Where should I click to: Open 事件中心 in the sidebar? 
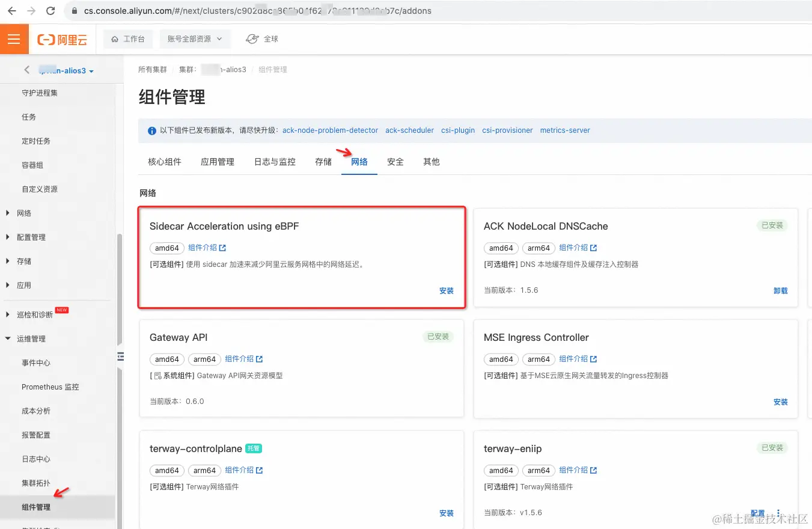[36, 363]
